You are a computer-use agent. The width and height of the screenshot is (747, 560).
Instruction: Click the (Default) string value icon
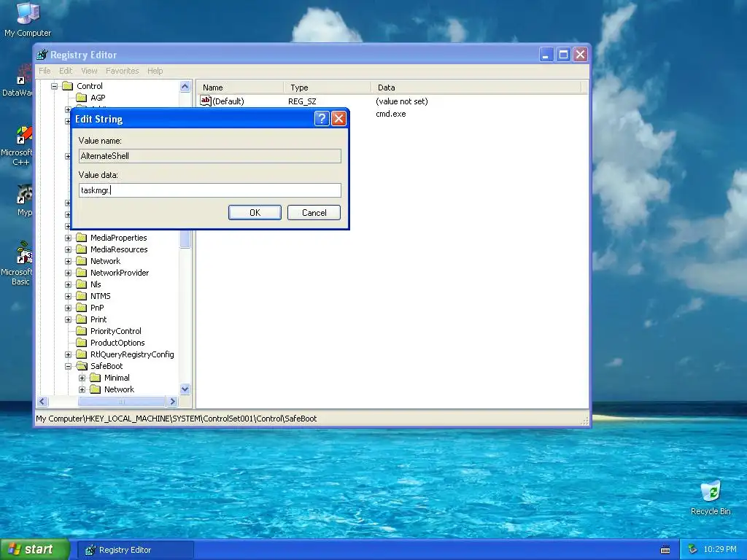point(205,101)
